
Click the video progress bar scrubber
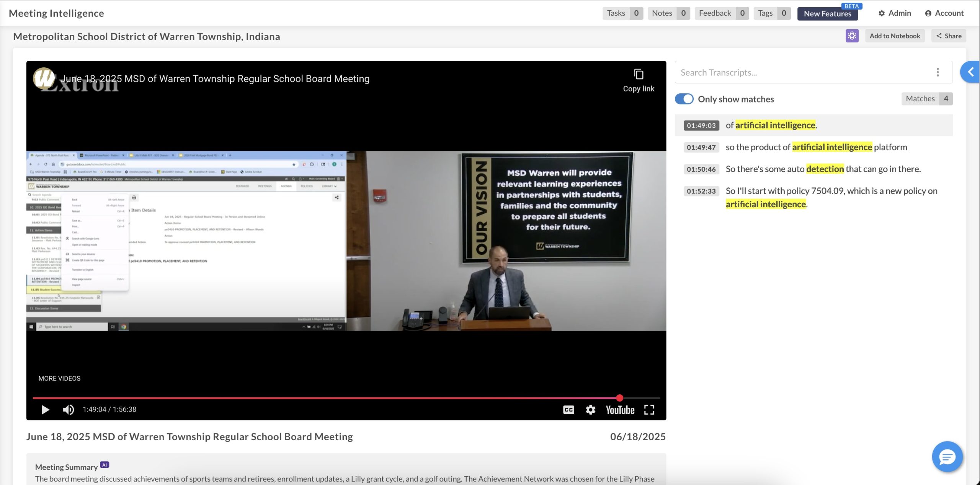coord(619,398)
